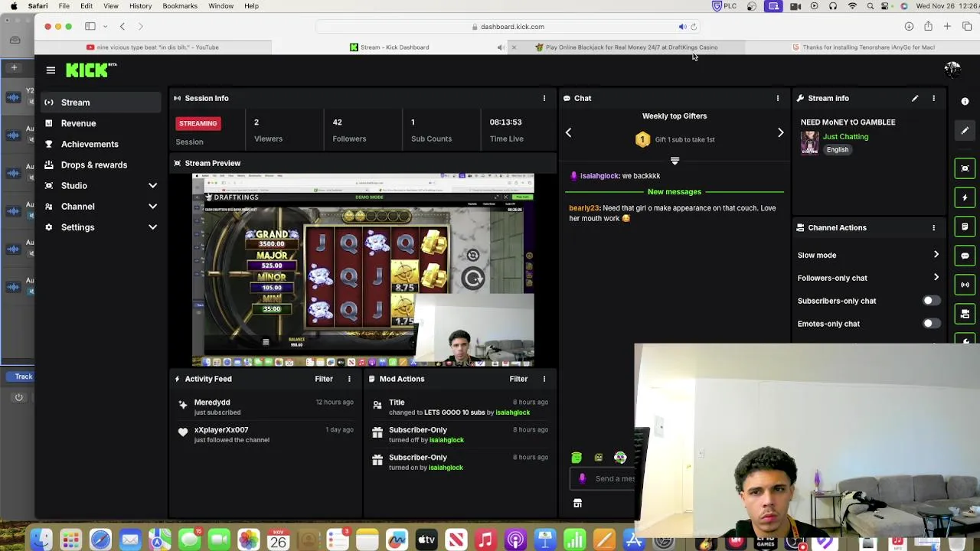980x551 pixels.
Task: Click isaiahglock link in Title mod action
Action: click(512, 412)
